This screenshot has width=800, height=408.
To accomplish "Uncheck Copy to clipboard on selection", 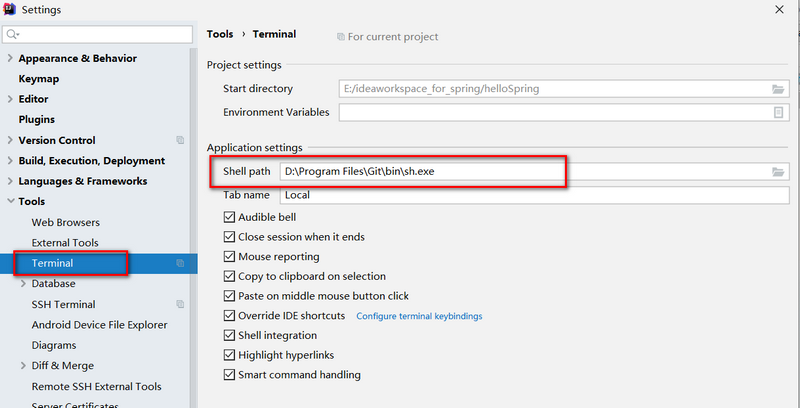I will (x=230, y=276).
